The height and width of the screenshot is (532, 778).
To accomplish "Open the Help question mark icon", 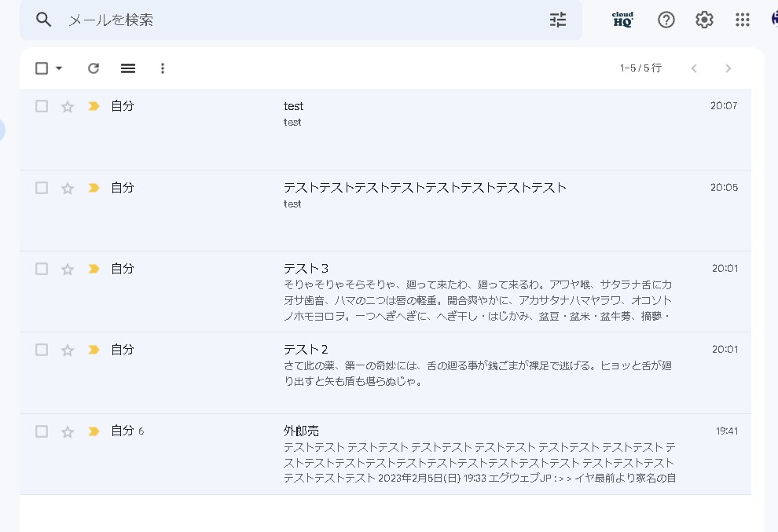I will tap(666, 20).
